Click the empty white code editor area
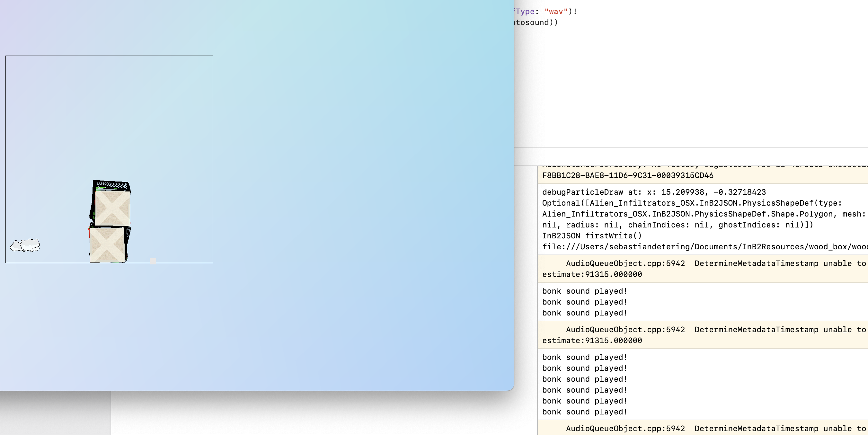 691,84
